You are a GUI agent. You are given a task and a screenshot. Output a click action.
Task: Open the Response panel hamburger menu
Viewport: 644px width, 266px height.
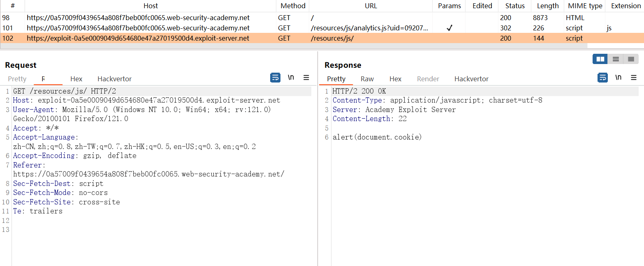634,78
